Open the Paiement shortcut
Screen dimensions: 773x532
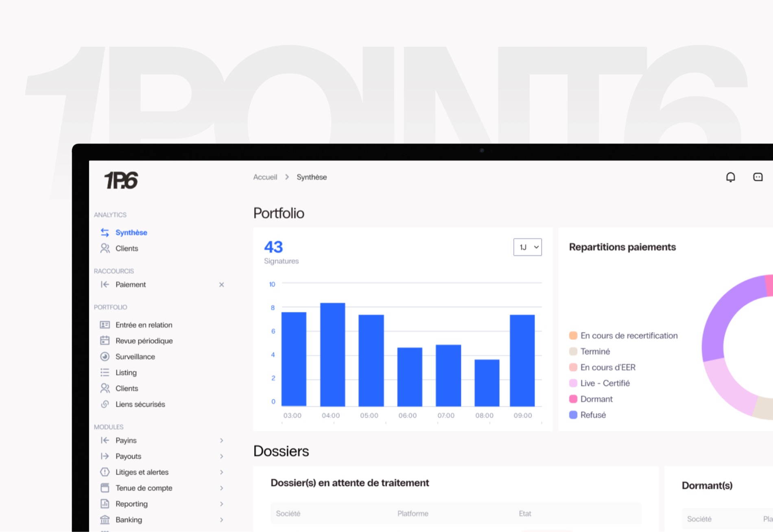pos(131,284)
